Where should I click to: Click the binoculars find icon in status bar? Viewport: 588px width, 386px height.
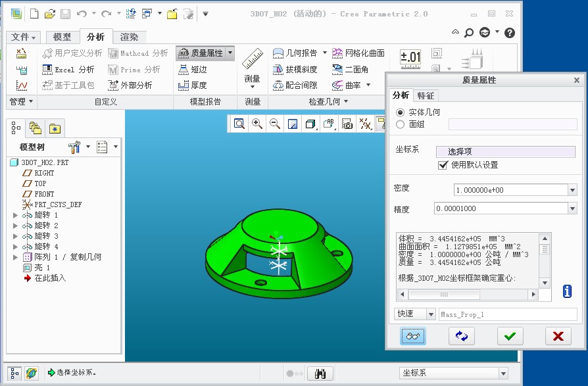[322, 373]
